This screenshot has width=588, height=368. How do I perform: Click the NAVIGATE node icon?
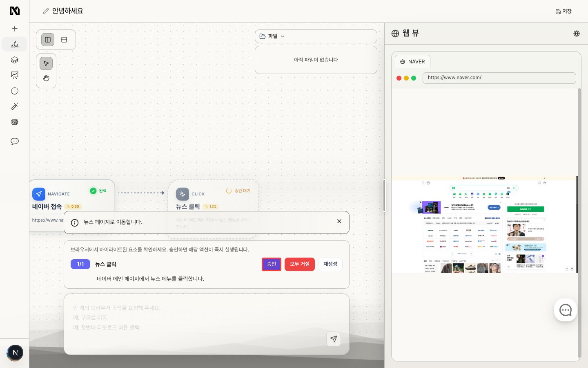[39, 194]
